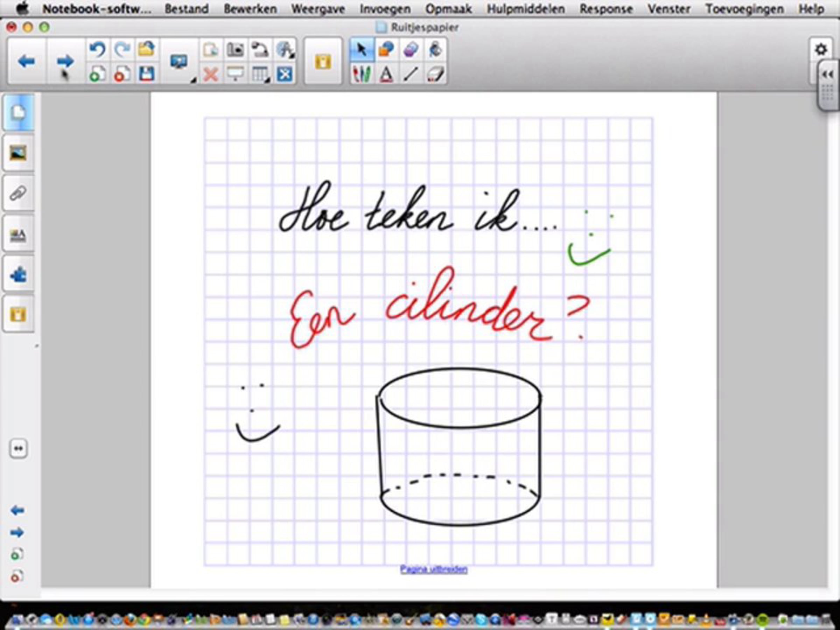Toggle sidebar position with double-arrow button
This screenshot has height=630, width=840.
[x=18, y=448]
